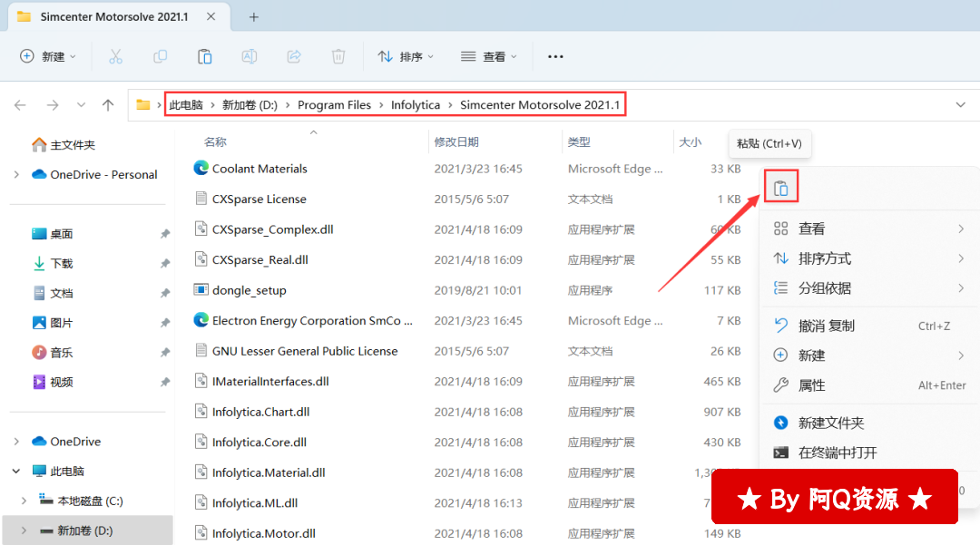Collapse the 此电脑 tree node
The width and height of the screenshot is (980, 545).
click(16, 472)
